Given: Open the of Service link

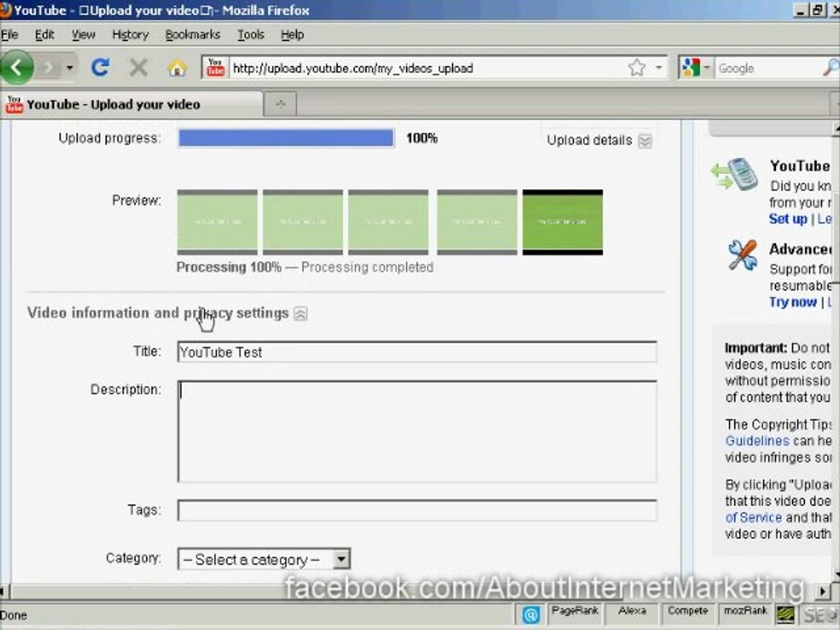Looking at the screenshot, I should (753, 517).
